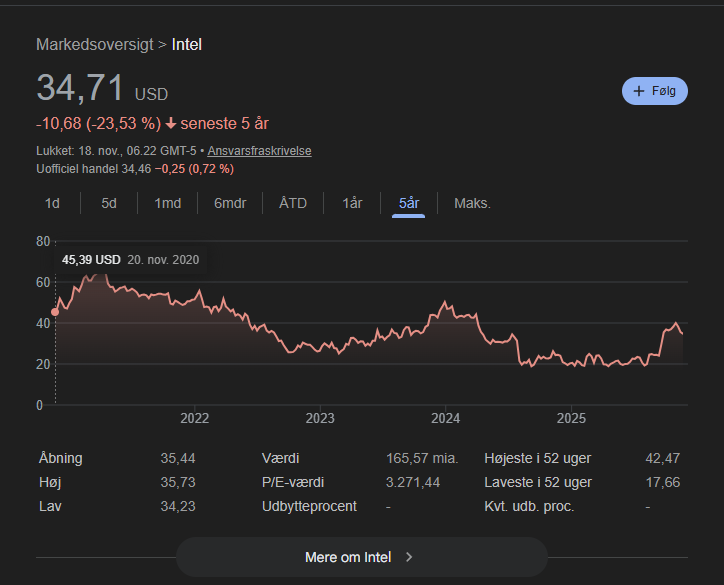Click the Høj value 35,73

178,482
